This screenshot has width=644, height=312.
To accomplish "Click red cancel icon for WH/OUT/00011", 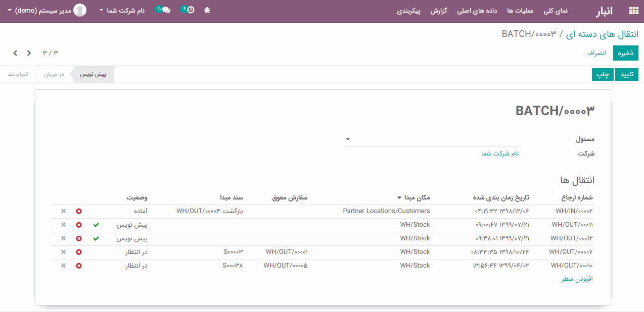I will coord(79,225).
